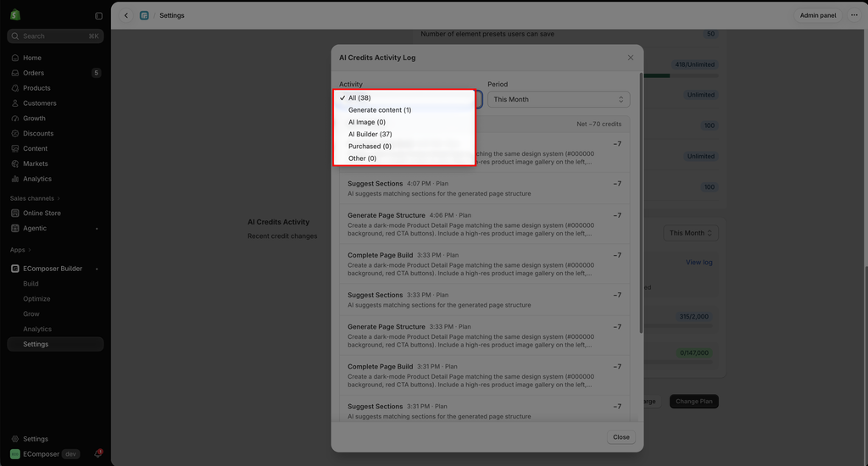
Task: Click the 418/Unlimited usage badge
Action: point(695,64)
